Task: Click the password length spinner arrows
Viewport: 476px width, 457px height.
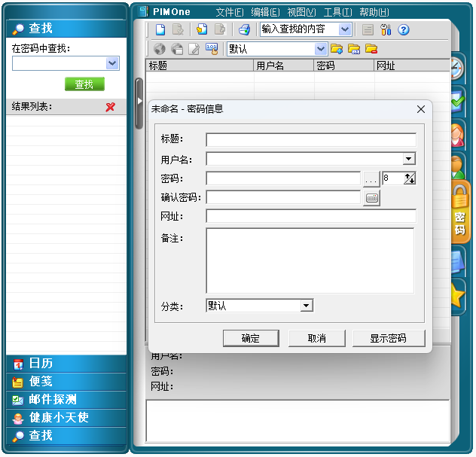Action: click(x=410, y=178)
